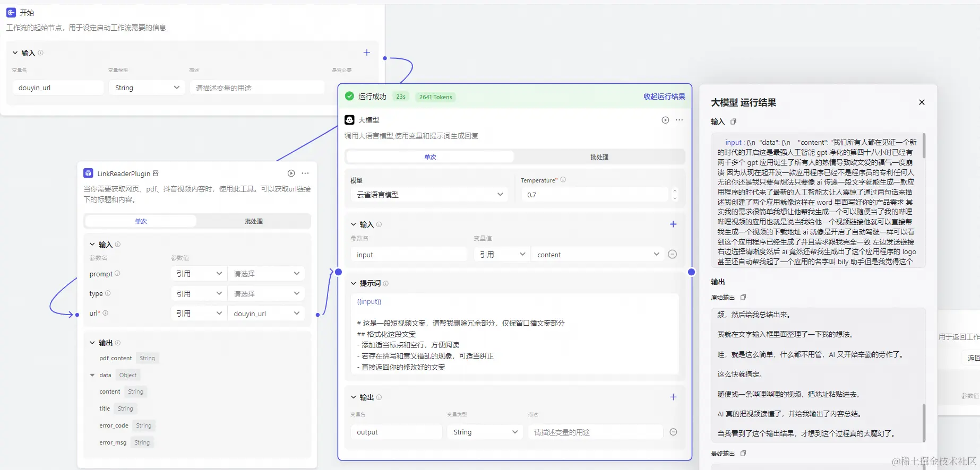Click the LinkReaderPlugin cube icon
The height and width of the screenshot is (470, 980).
pyautogui.click(x=89, y=173)
